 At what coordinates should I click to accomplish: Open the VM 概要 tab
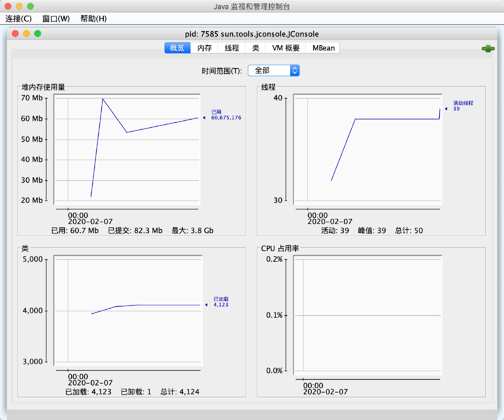click(x=286, y=48)
